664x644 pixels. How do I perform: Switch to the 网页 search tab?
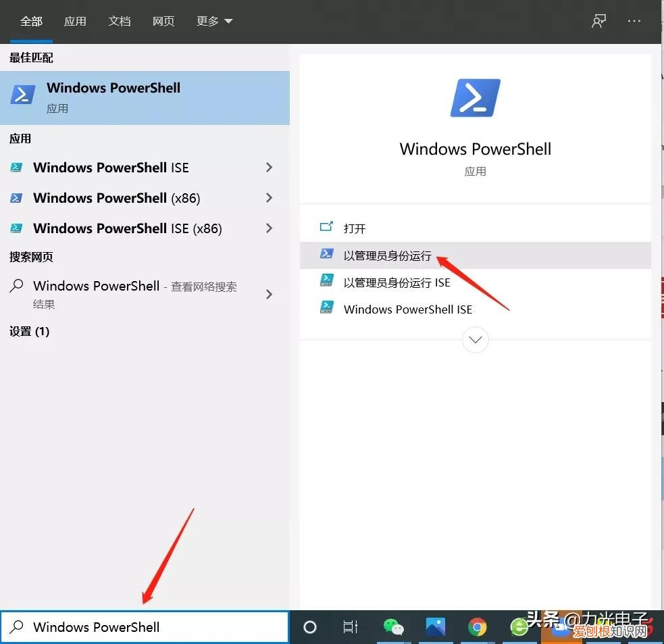click(x=163, y=21)
